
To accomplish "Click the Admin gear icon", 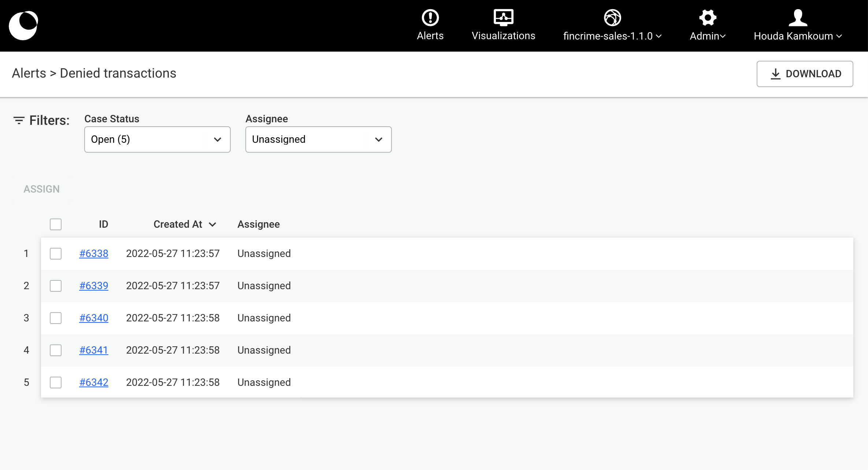I will coord(707,18).
